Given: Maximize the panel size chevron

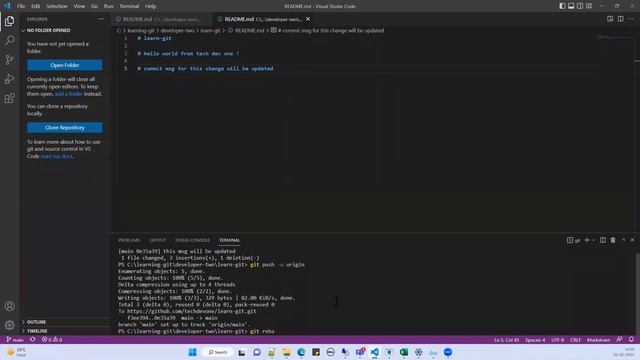Looking at the screenshot, I should pos(623,240).
